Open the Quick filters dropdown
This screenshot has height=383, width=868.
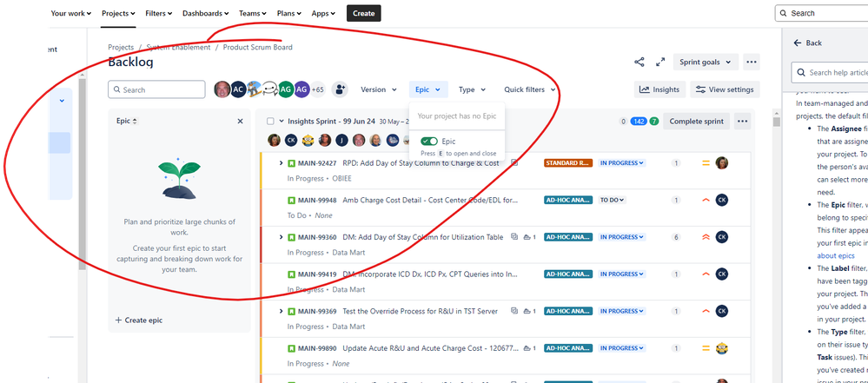point(529,89)
